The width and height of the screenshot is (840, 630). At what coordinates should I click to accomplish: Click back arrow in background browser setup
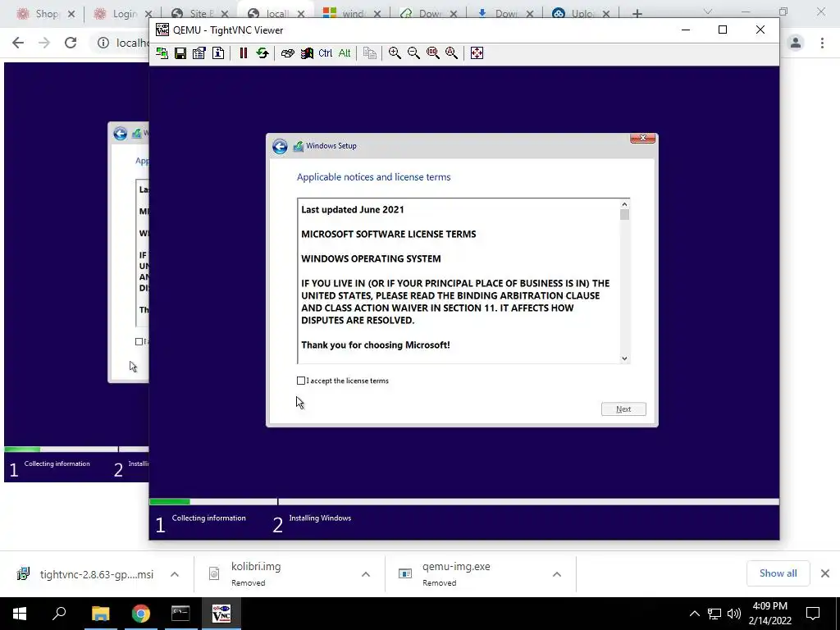120,134
